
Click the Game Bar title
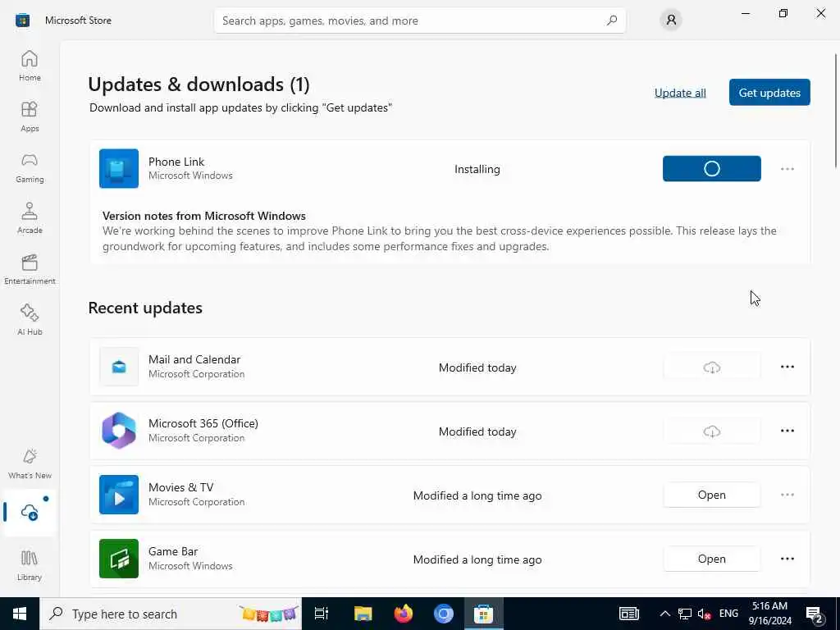[173, 551]
